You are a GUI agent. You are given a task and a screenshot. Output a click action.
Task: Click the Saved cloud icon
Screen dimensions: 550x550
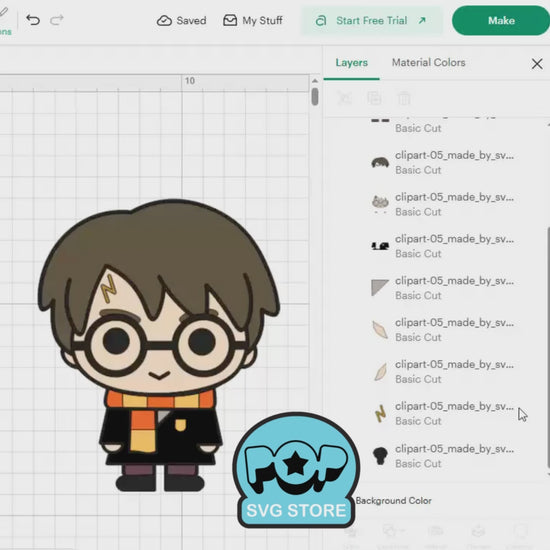pyautogui.click(x=164, y=21)
